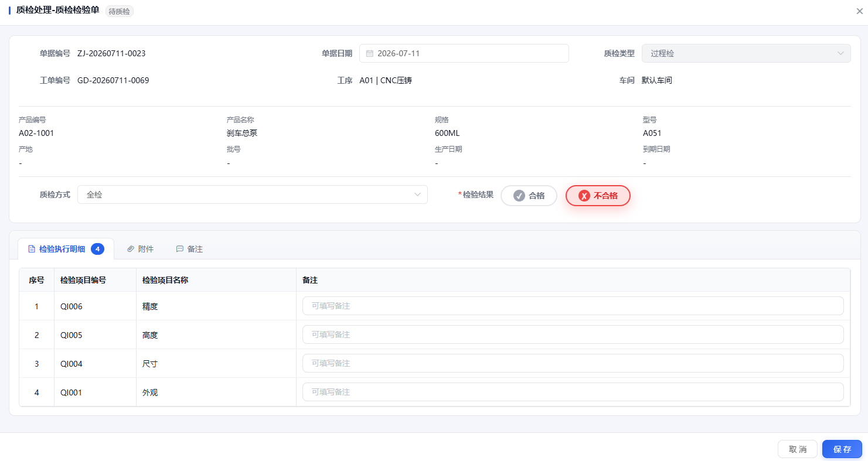This screenshot has height=461, width=868.
Task: Click the chat icon of 备注 tab
Action: (x=180, y=249)
